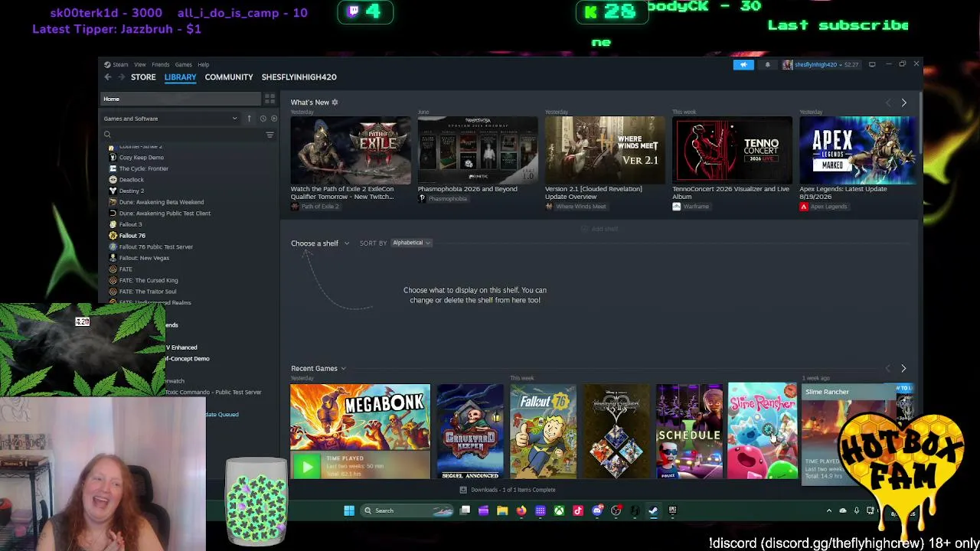Select Fallout 76 in the library list
Image resolution: width=980 pixels, height=551 pixels.
[x=132, y=236]
